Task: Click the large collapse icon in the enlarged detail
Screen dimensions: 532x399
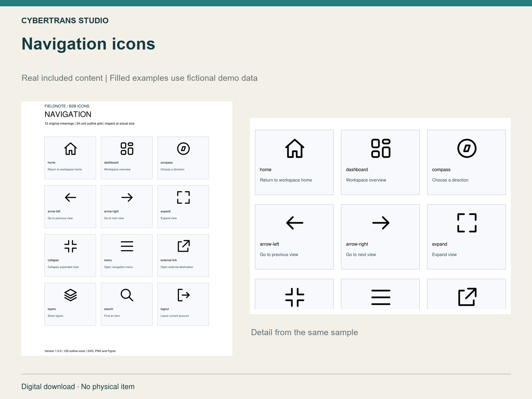Action: click(x=295, y=297)
